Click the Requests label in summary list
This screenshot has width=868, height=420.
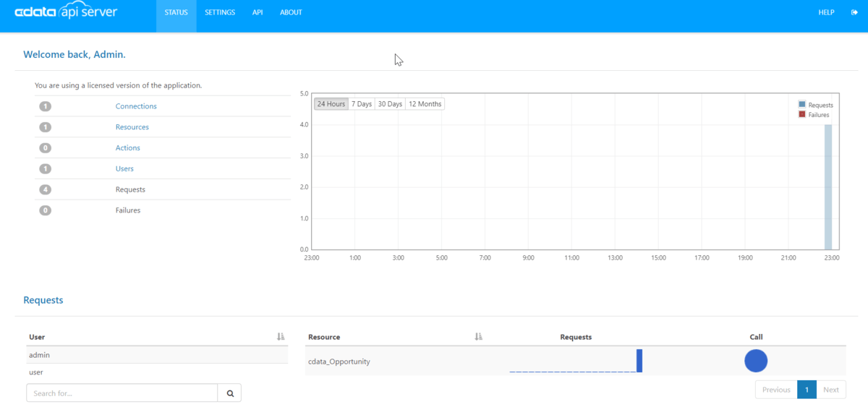(x=130, y=189)
